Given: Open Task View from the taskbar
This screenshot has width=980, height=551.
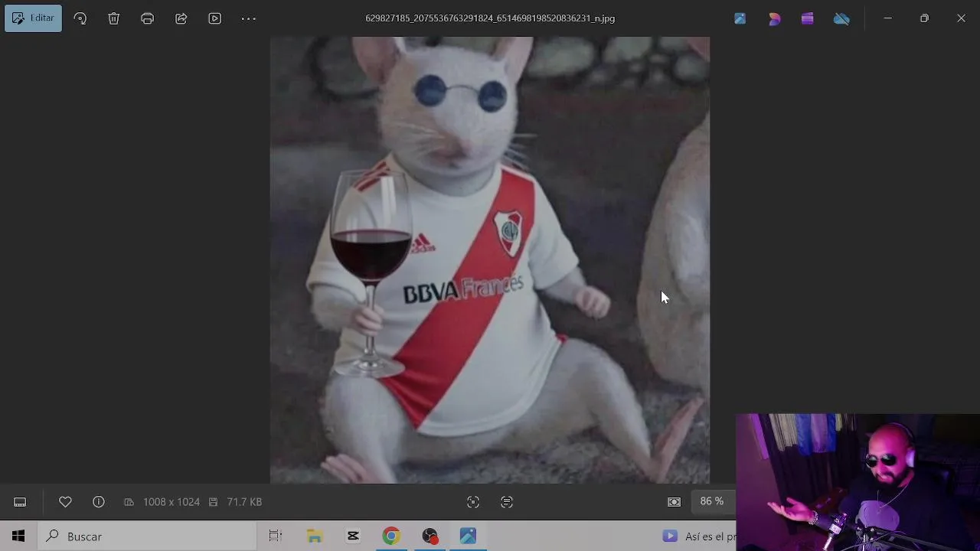Looking at the screenshot, I should (276, 536).
